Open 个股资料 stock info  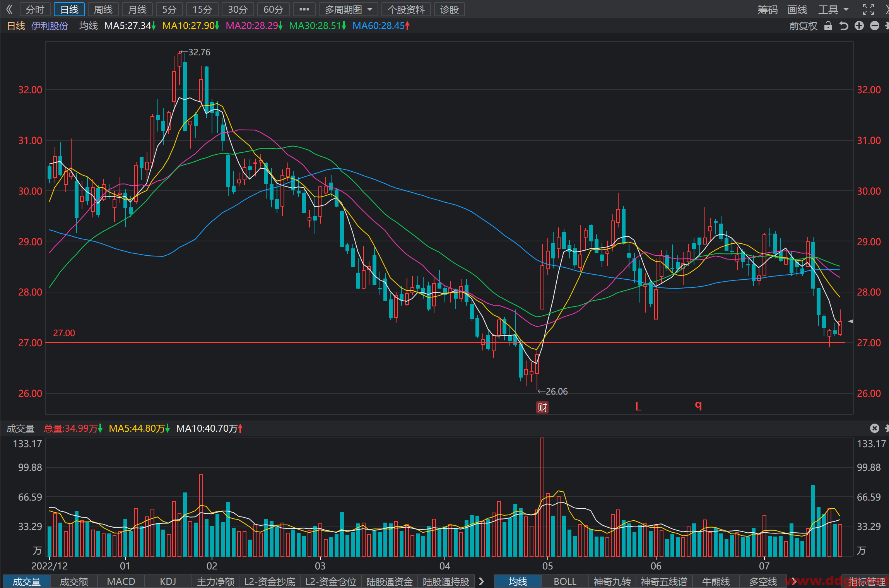(x=406, y=9)
